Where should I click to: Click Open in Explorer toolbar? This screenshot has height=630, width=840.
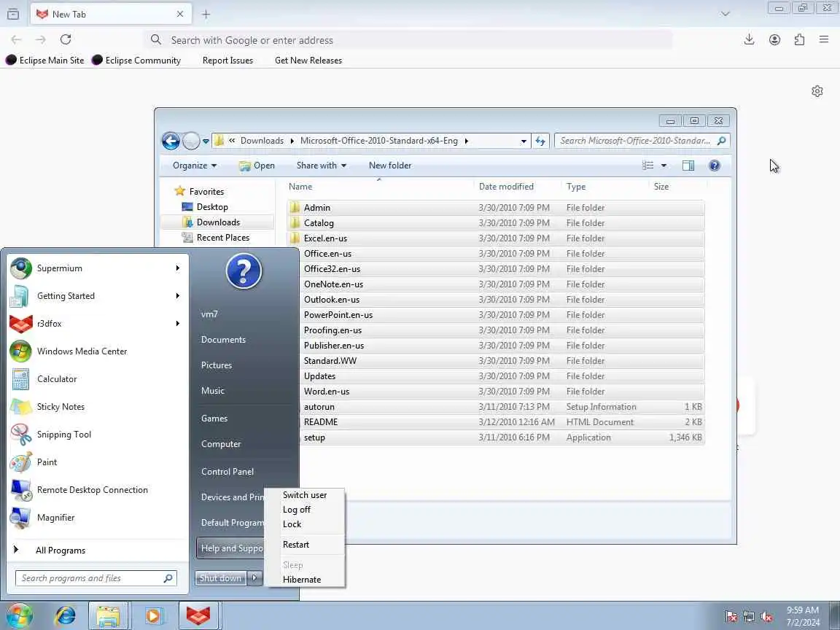tap(257, 166)
